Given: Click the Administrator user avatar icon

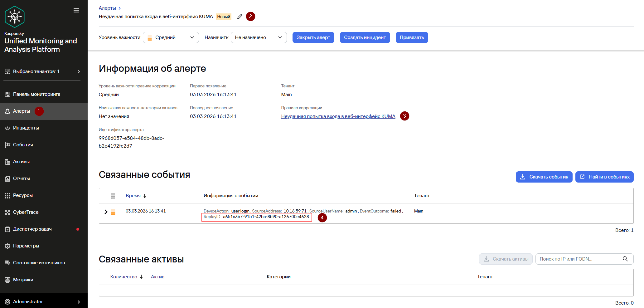Looking at the screenshot, I should click(x=7, y=302).
